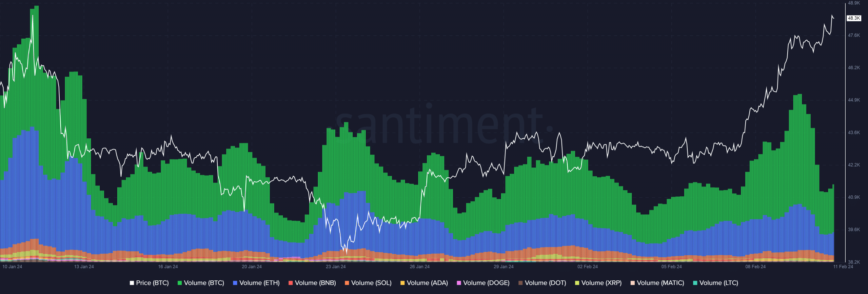This screenshot has width=868, height=294.
Task: Toggle the Volume (BTC) legend entry
Action: pyautogui.click(x=201, y=283)
